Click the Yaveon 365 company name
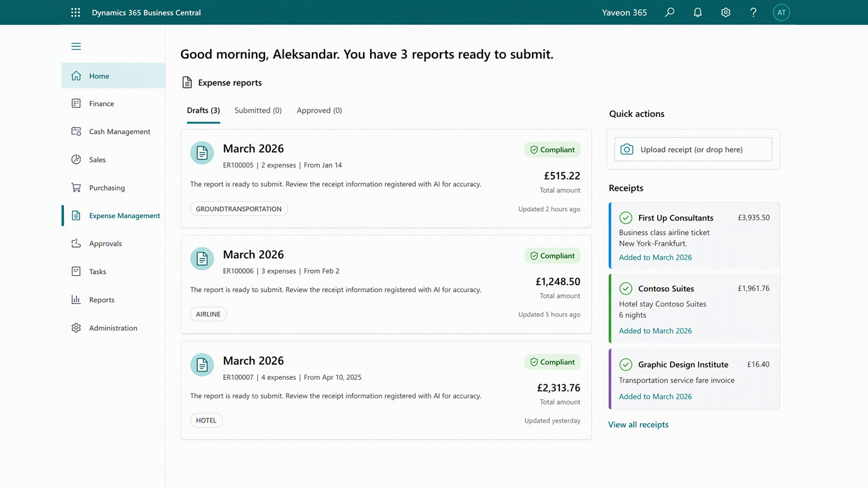Viewport: 868px width, 488px height. (x=624, y=13)
